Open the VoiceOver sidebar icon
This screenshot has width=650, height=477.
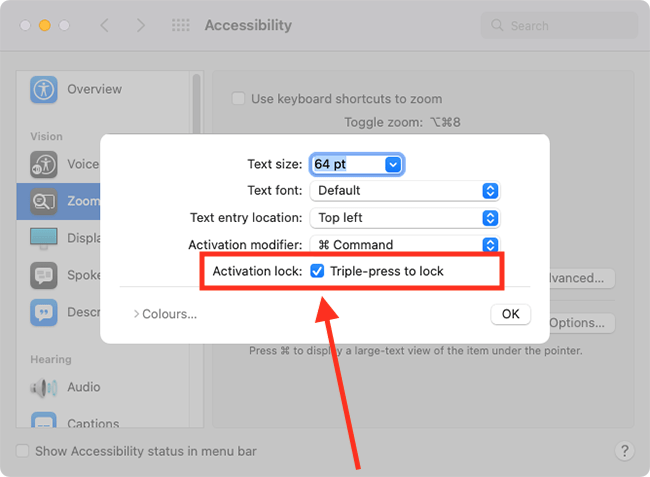pos(44,165)
